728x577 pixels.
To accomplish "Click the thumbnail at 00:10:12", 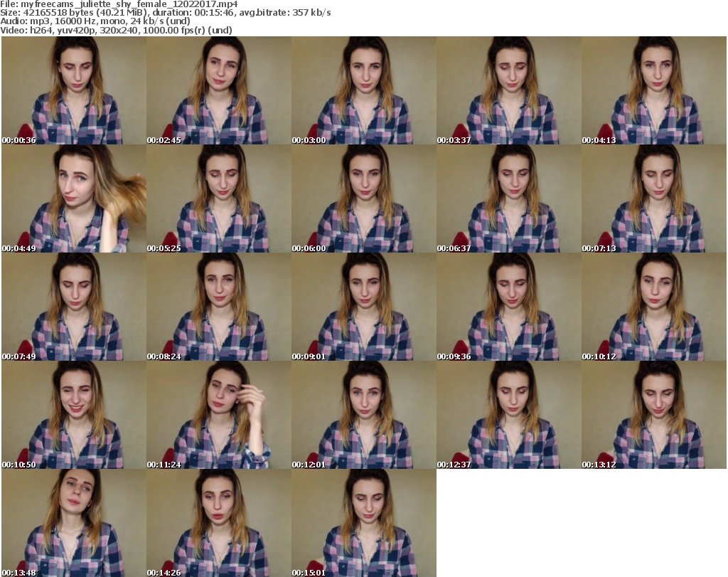I will point(654,307).
